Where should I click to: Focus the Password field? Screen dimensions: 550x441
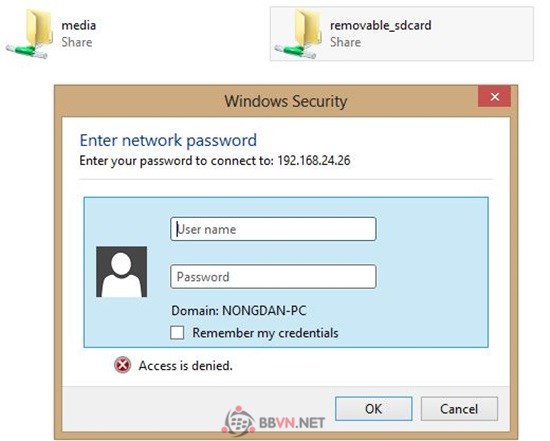pos(273,277)
